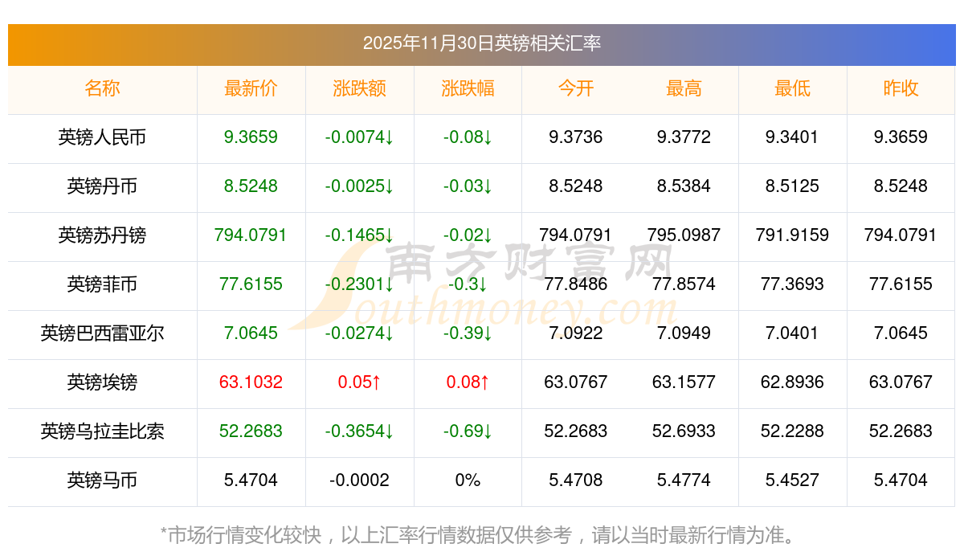Image resolution: width=964 pixels, height=560 pixels.
Task: Select the 英镑马币 row name
Action: pos(102,480)
